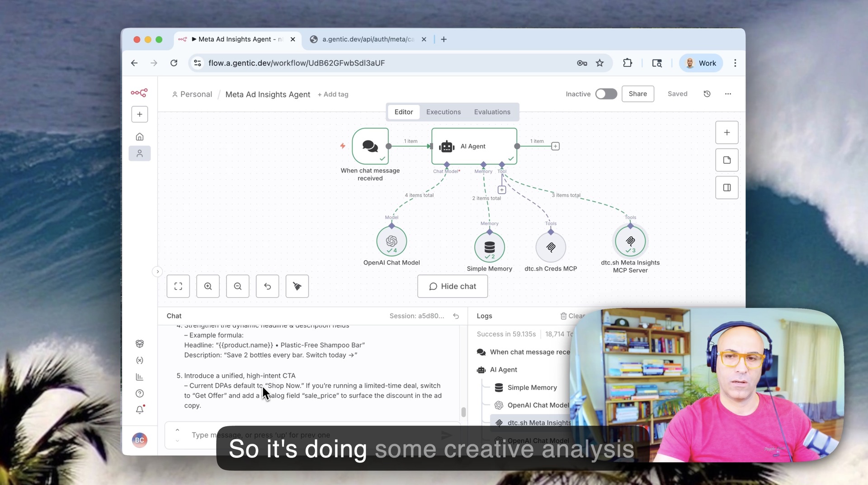This screenshot has width=868, height=485.
Task: Click previous message up arrow in chat input
Action: [177, 430]
